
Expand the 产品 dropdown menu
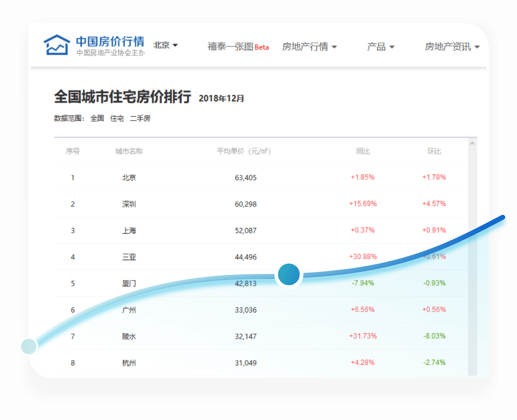tap(381, 47)
